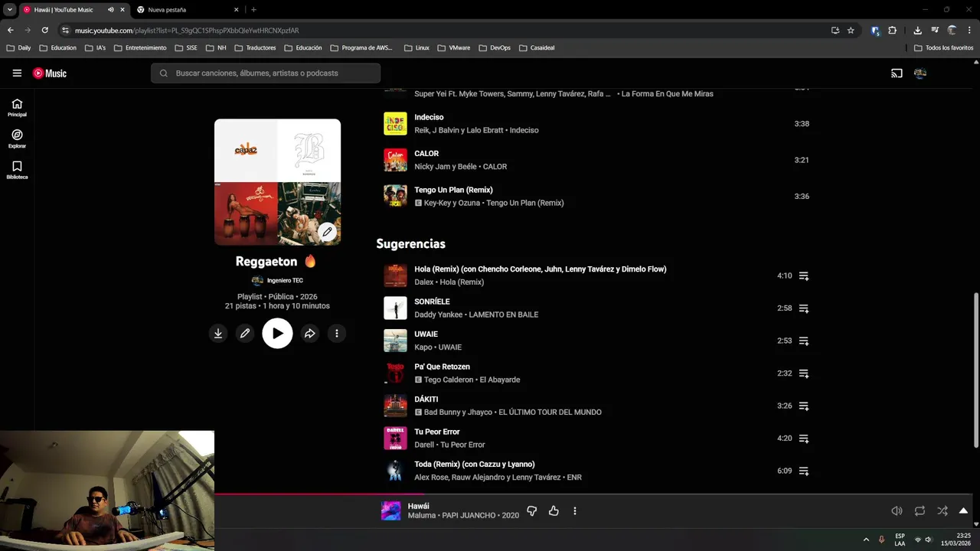Add Hola (Remix) to playlist
This screenshot has width=980, height=551.
tap(804, 275)
